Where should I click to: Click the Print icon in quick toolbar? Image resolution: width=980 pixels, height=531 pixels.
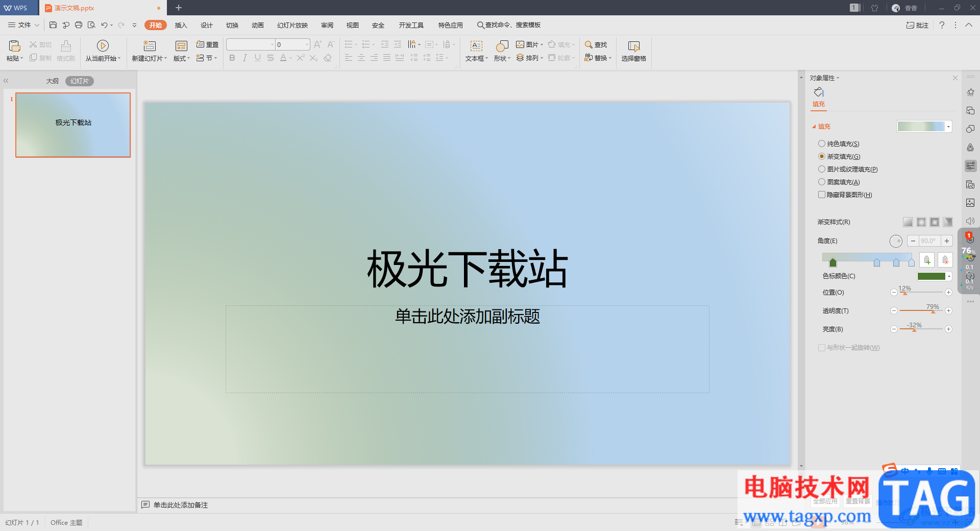[79, 25]
